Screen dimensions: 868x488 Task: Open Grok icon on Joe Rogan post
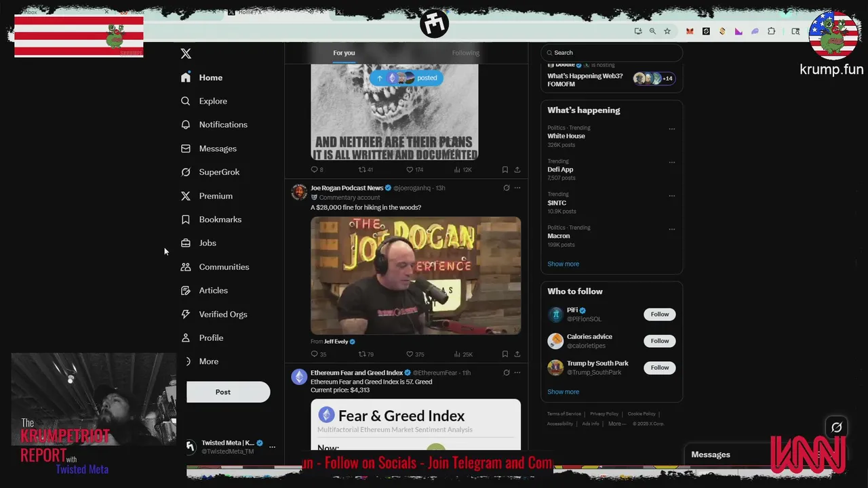tap(506, 188)
